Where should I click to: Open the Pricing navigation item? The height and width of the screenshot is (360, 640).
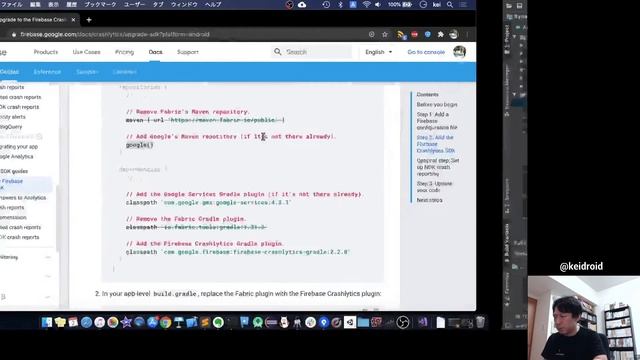click(124, 52)
